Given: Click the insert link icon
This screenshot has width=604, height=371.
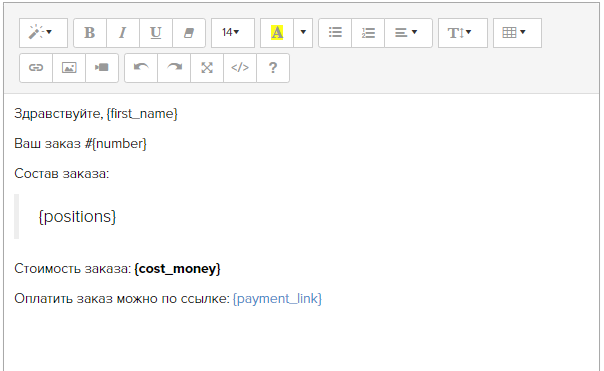Looking at the screenshot, I should coord(36,68).
